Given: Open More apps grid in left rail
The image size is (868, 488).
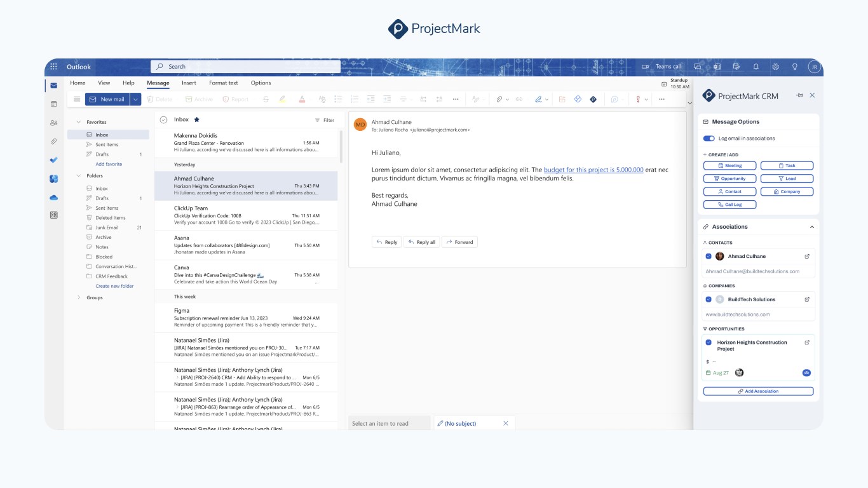Looking at the screenshot, I should pos(53,215).
